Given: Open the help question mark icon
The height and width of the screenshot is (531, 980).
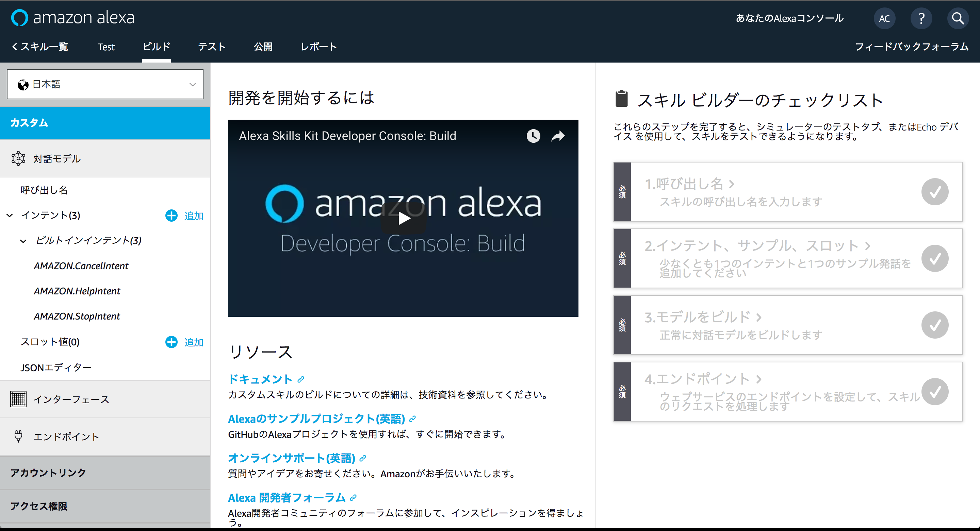Looking at the screenshot, I should (x=921, y=18).
